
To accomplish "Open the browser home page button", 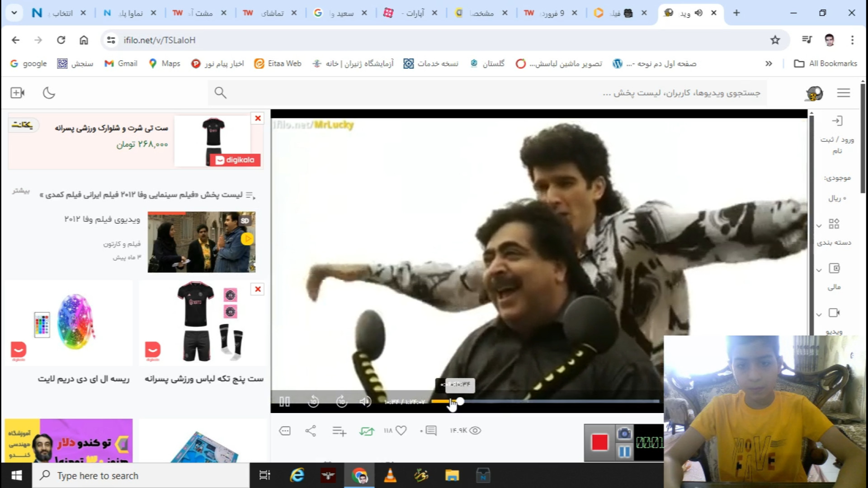I will (x=84, y=40).
